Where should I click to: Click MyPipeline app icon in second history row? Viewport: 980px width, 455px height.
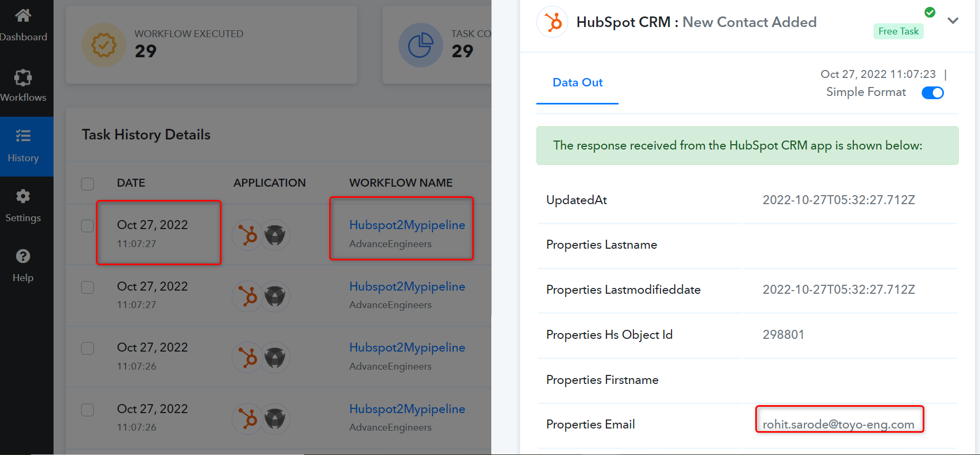pyautogui.click(x=275, y=296)
